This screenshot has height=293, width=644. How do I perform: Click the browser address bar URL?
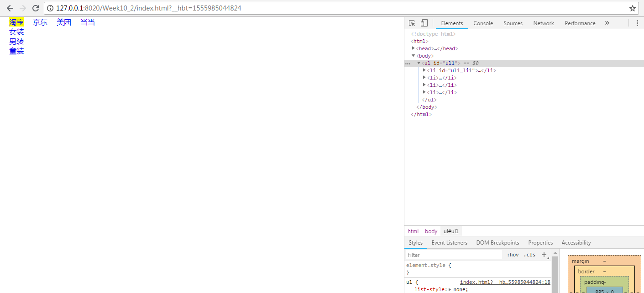coord(148,8)
